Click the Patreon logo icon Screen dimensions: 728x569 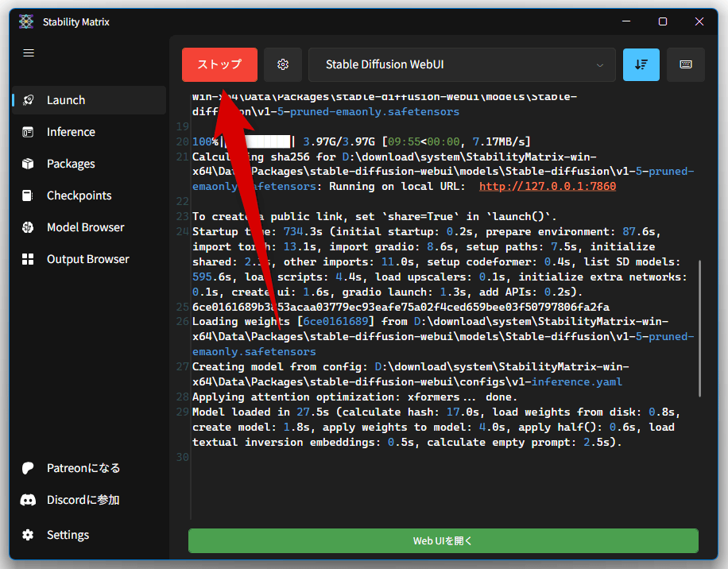28,468
